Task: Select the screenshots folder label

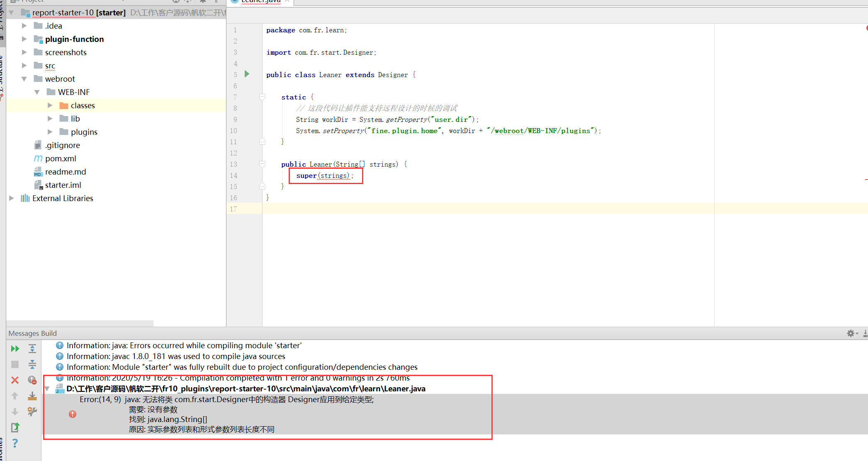Action: pyautogui.click(x=66, y=52)
